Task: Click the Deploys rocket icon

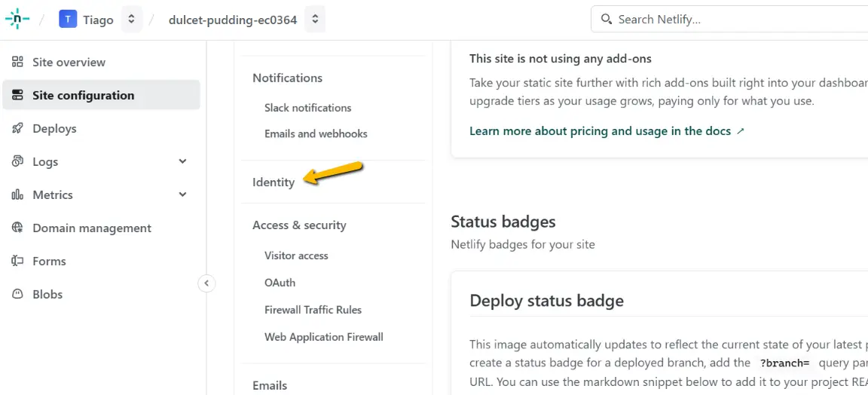Action: [18, 129]
